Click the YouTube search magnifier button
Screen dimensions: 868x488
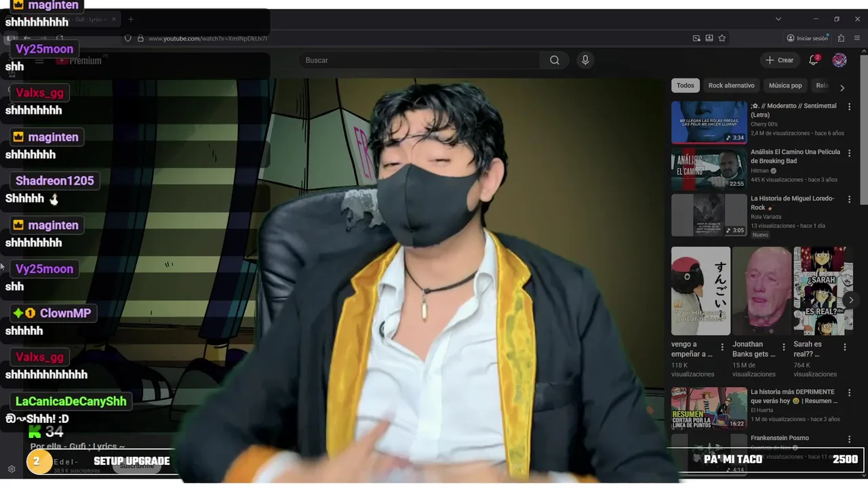(555, 60)
